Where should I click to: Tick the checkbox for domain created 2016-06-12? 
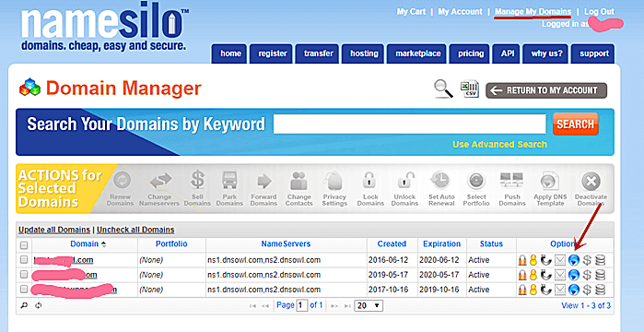pyautogui.click(x=24, y=259)
